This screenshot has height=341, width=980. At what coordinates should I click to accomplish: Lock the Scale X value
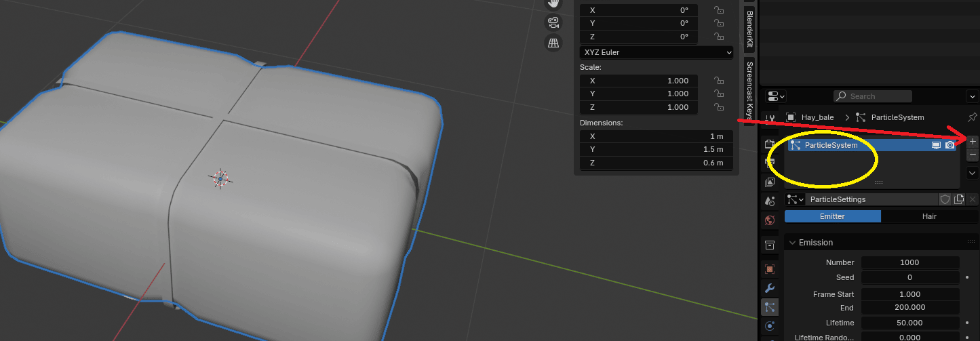[718, 81]
